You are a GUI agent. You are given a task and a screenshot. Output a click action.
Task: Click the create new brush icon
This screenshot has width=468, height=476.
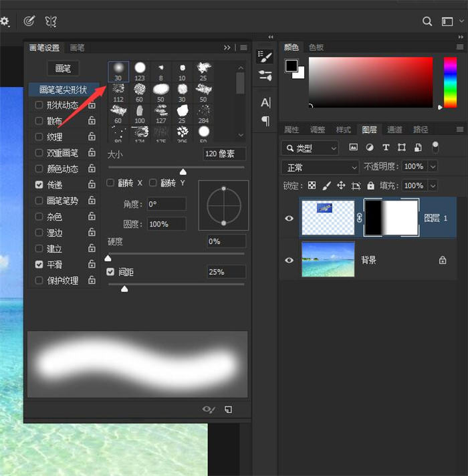[228, 409]
